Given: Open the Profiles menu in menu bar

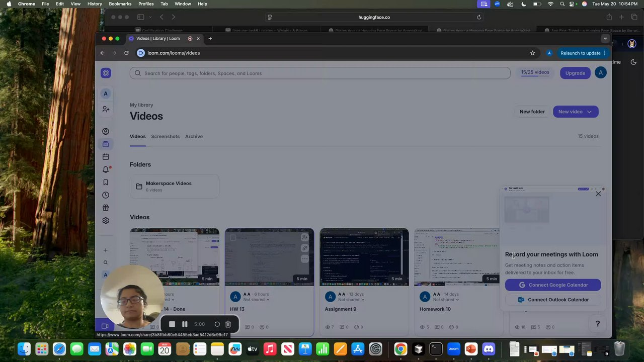Looking at the screenshot, I should [146, 4].
